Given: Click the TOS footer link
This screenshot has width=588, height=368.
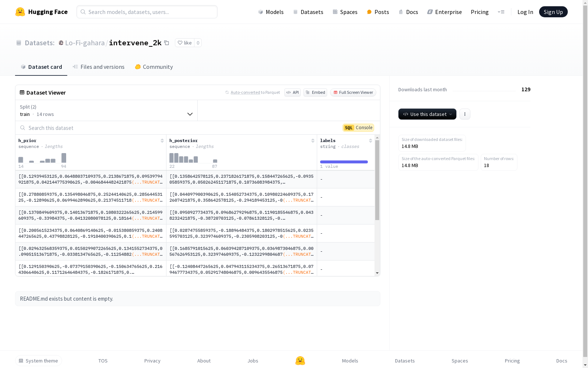Looking at the screenshot, I should (103, 361).
